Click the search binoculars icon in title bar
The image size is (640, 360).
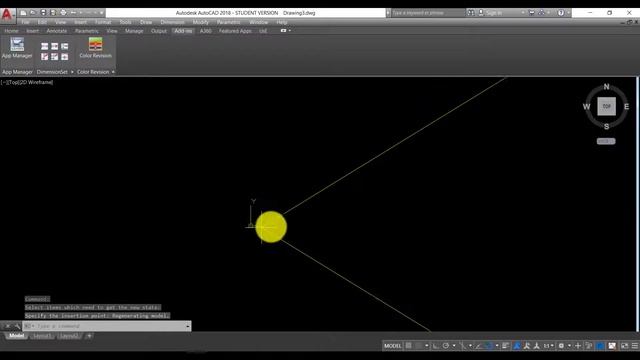471,13
